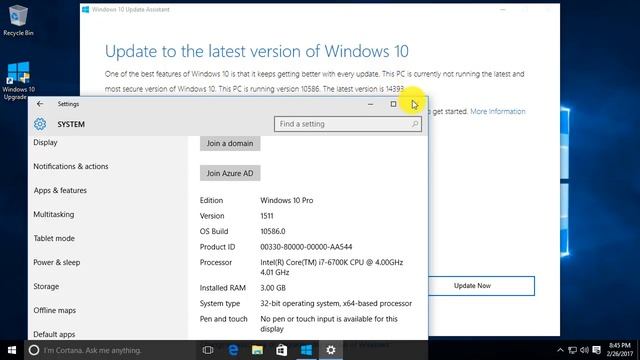
Task: Click the Windows 10 Update Assistant title icon
Action: [86, 9]
